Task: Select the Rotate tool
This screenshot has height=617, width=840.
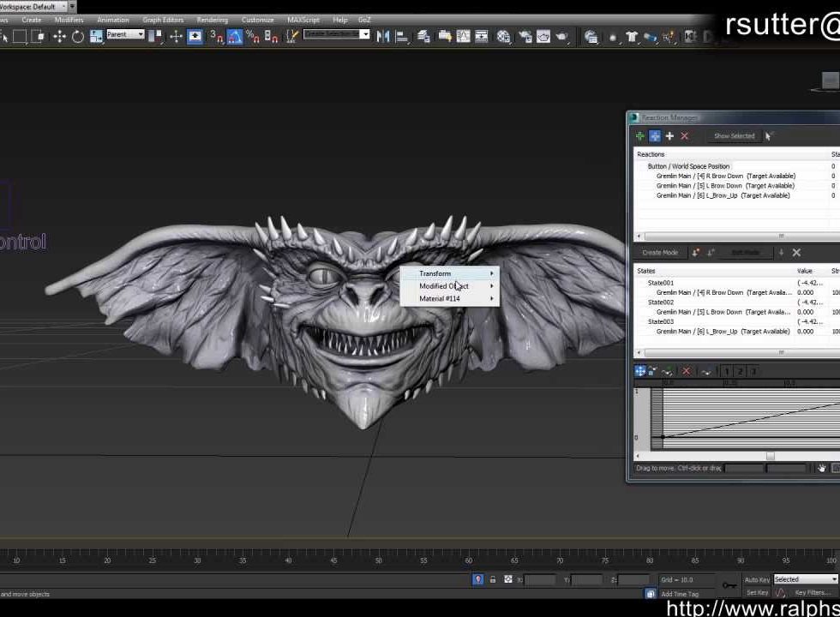Action: [78, 36]
